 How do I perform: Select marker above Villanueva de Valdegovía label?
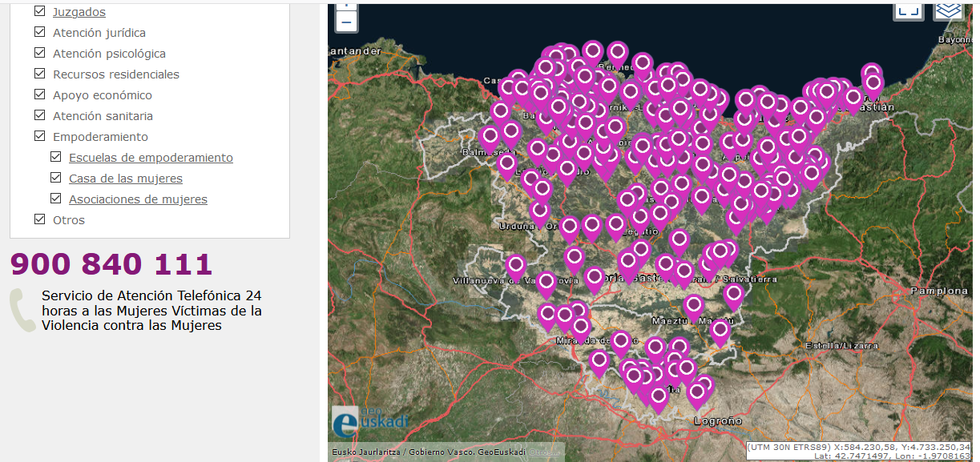click(x=516, y=265)
